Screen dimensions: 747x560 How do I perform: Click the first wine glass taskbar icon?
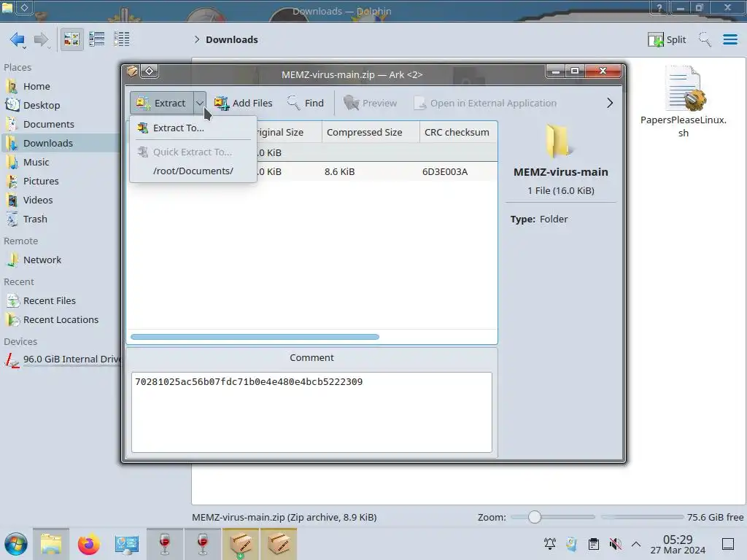(164, 544)
